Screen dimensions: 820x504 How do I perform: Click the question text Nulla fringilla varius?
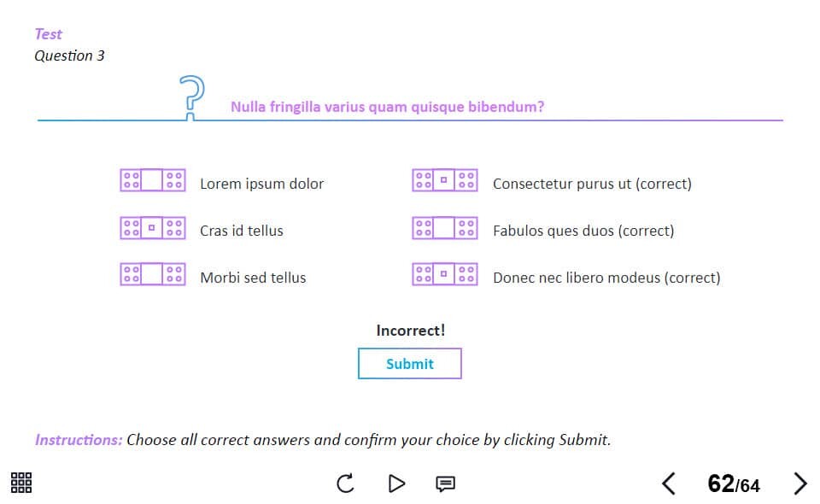(x=387, y=107)
